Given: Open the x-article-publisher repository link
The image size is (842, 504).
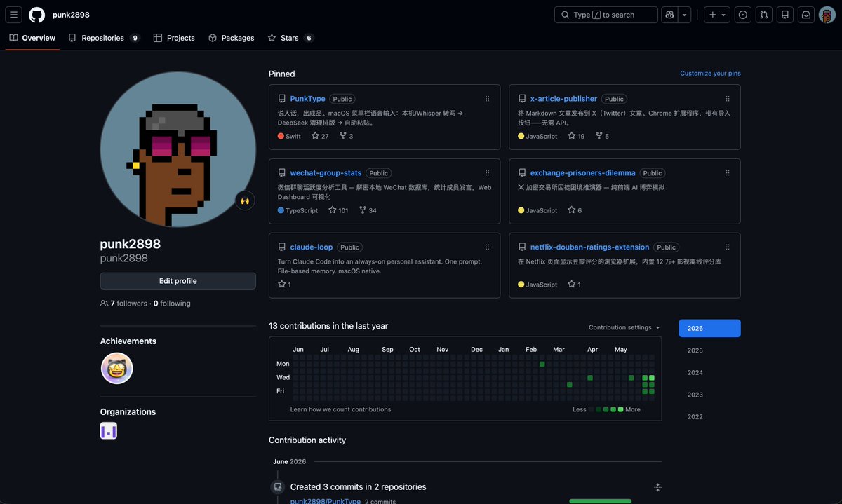Looking at the screenshot, I should tap(564, 99).
